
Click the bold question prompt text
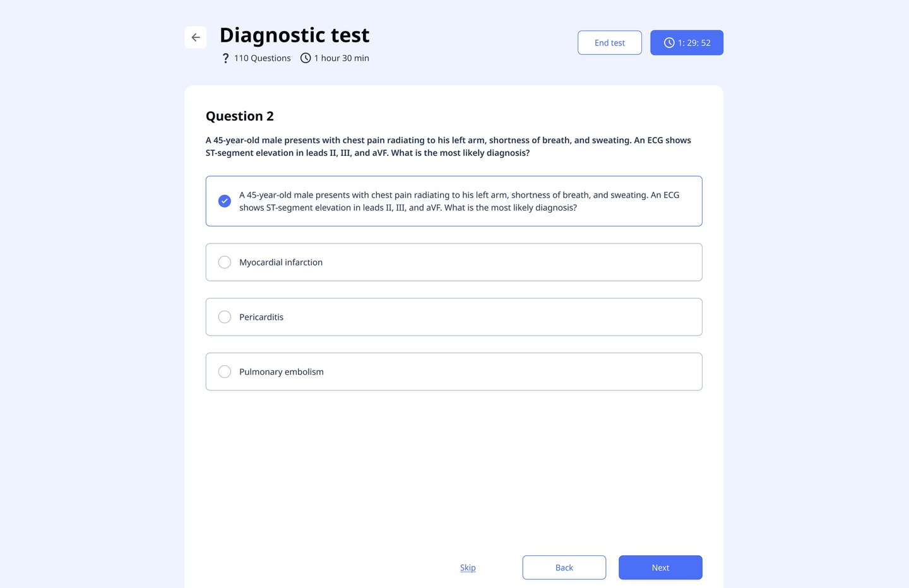[x=448, y=146]
